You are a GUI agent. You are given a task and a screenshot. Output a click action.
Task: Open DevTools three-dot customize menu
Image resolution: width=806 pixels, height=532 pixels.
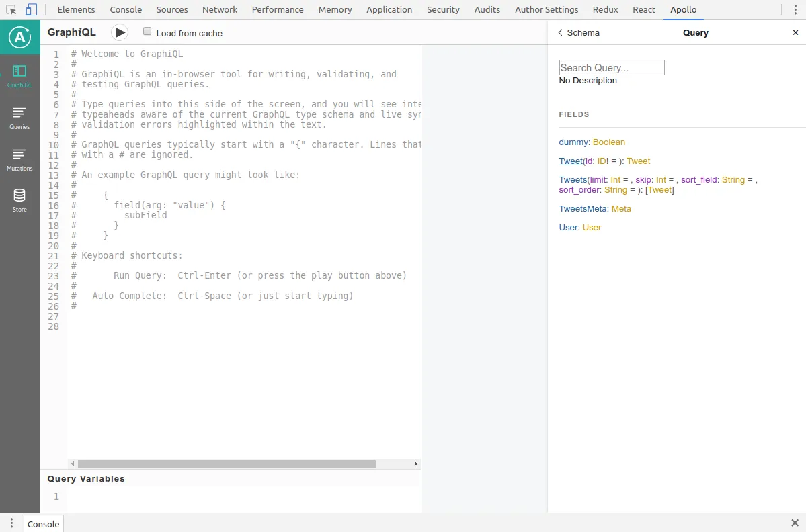coord(793,10)
